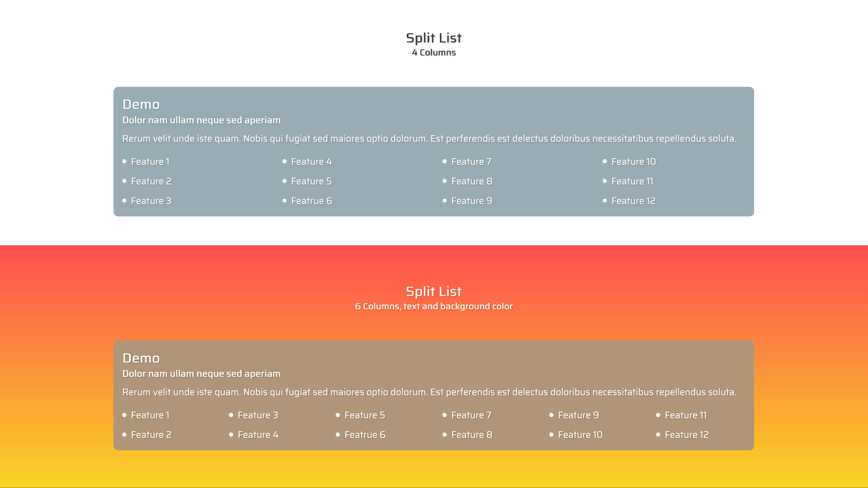This screenshot has width=868, height=488.
Task: Click the 'Feature 5' bullet point in bottom demo
Action: click(x=365, y=415)
